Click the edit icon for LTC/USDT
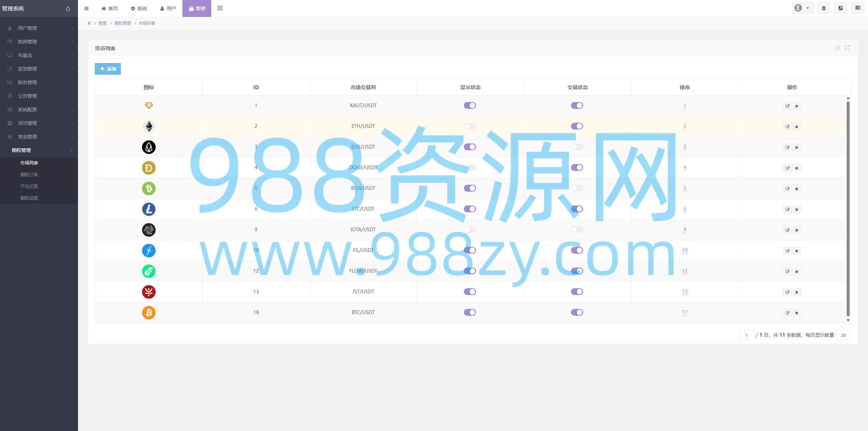The height and width of the screenshot is (431, 868). [x=787, y=209]
